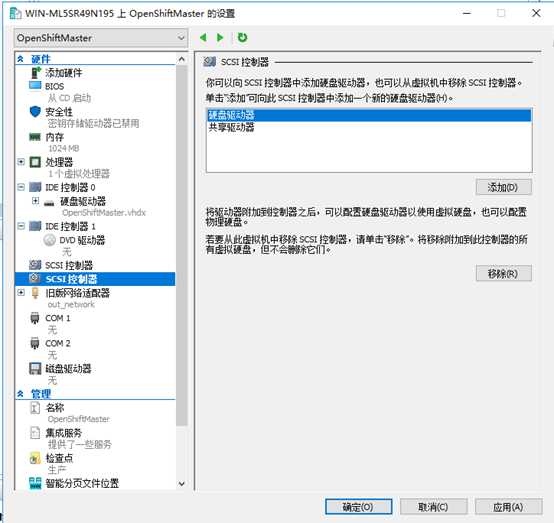Click the SCSI 控制器 panel header icon
Image resolution: width=554 pixels, height=523 pixels.
click(210, 62)
